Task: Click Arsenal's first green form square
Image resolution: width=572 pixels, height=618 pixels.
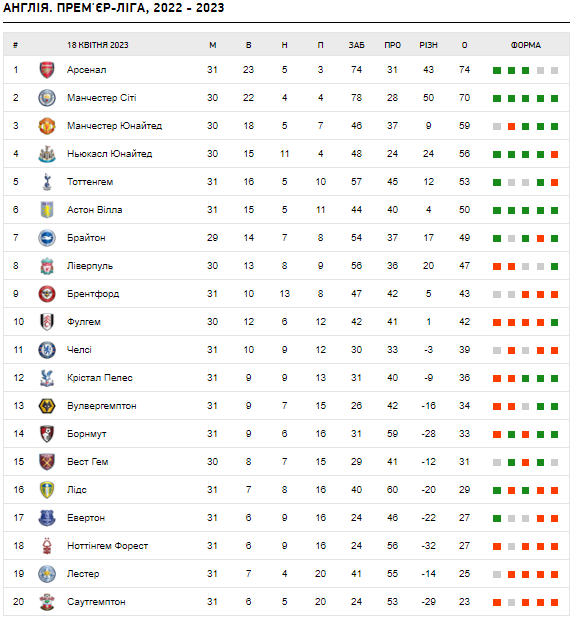Action: 497,71
